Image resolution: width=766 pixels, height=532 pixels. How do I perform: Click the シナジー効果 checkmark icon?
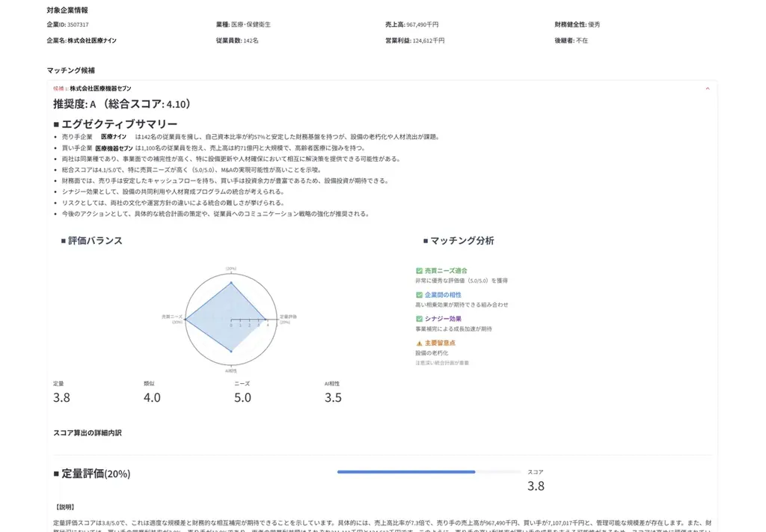pos(421,318)
